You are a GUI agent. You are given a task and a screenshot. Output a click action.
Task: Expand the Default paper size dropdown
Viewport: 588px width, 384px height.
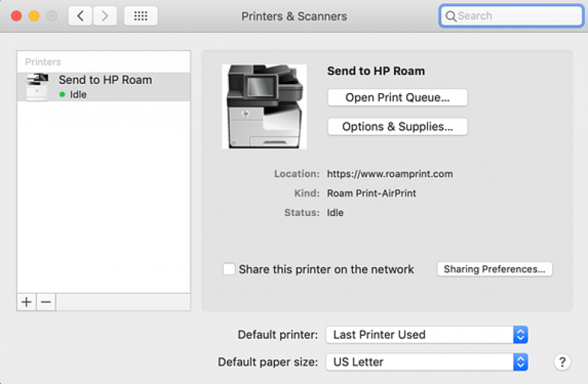point(426,362)
